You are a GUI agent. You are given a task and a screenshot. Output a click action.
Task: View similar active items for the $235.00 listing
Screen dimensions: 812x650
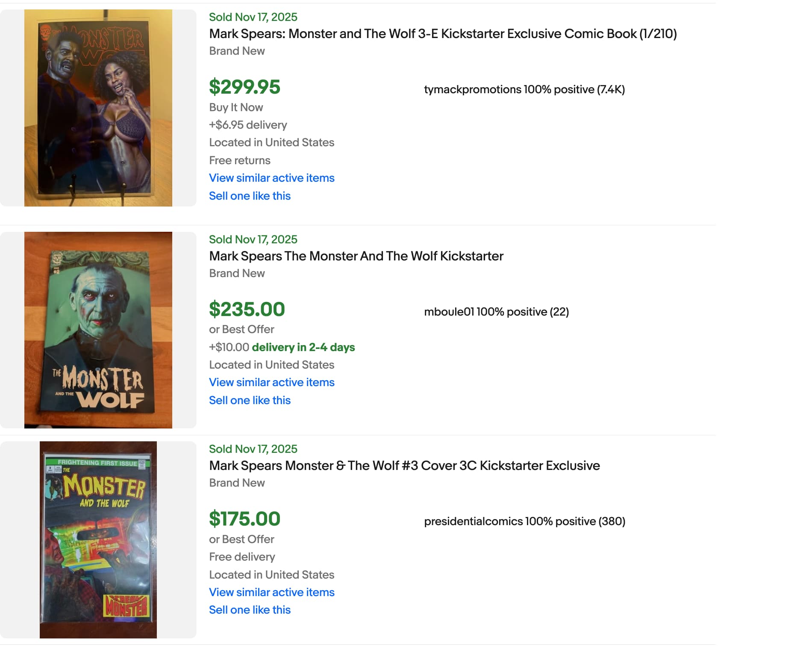[x=271, y=382]
